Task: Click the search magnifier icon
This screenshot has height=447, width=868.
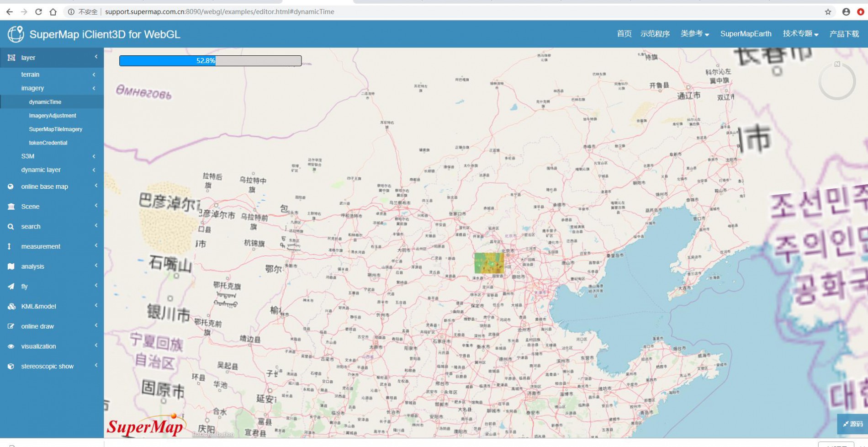Action: (x=11, y=227)
